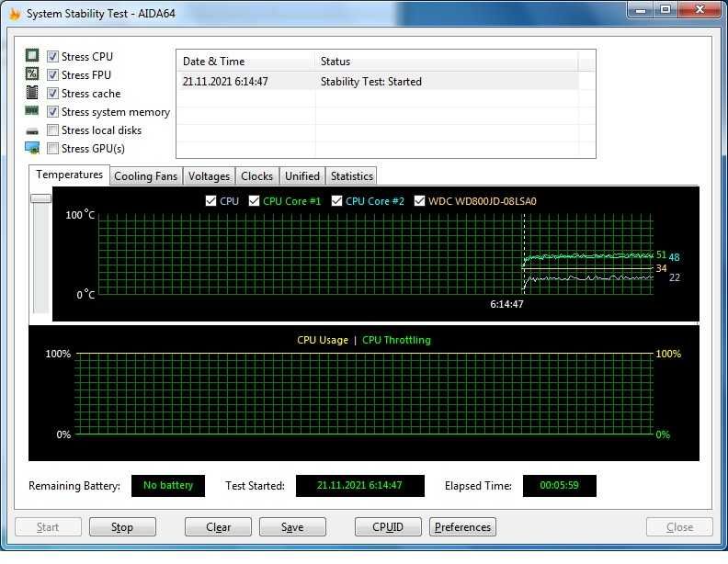Click the Elapsed Time 00:05:59 field
Screen dimensions: 728x564
(559, 486)
